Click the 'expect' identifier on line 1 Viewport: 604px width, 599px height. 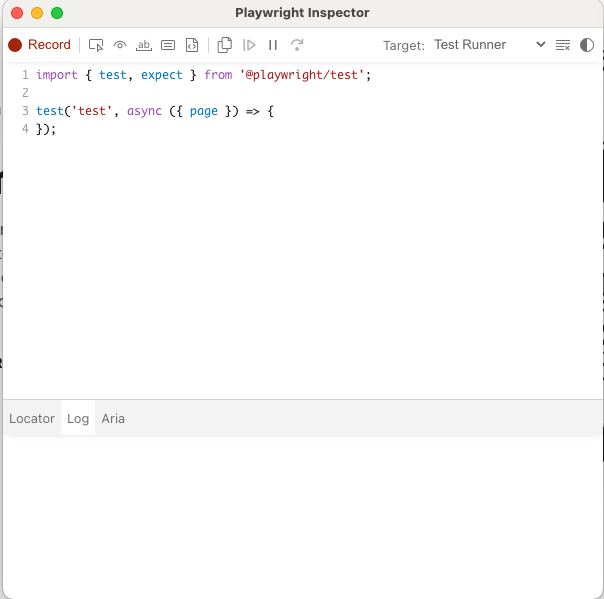tap(161, 75)
